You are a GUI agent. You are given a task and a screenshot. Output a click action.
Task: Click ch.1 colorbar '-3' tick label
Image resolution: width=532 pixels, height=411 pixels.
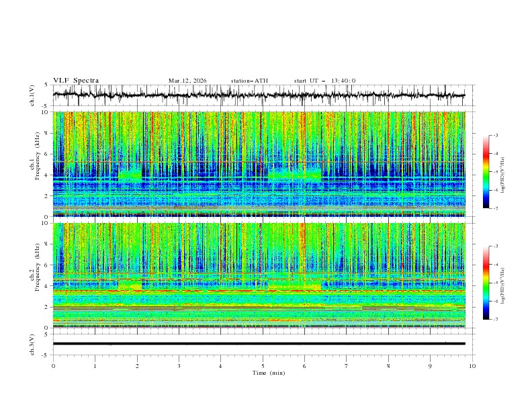(496, 135)
